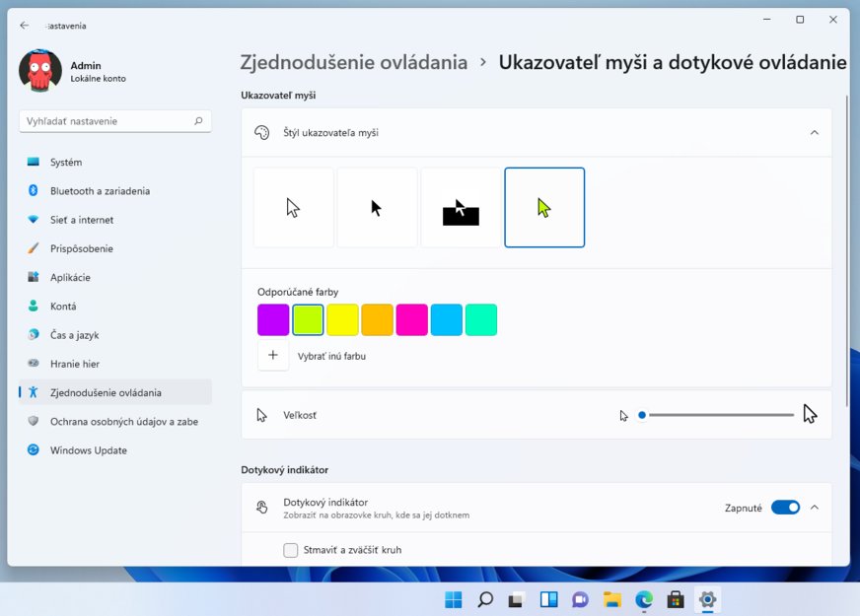Open Microsoft Edge from the taskbar
860x616 pixels.
coord(644,599)
